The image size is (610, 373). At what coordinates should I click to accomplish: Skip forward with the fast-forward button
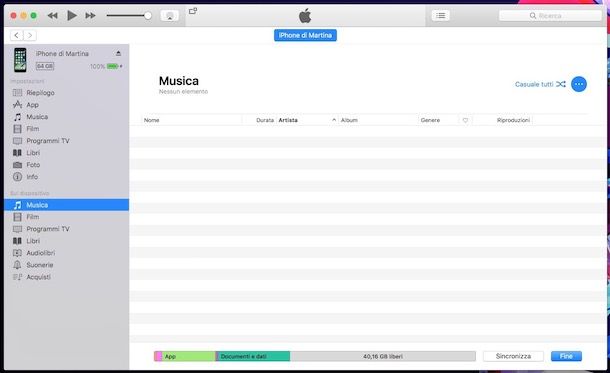(x=90, y=16)
